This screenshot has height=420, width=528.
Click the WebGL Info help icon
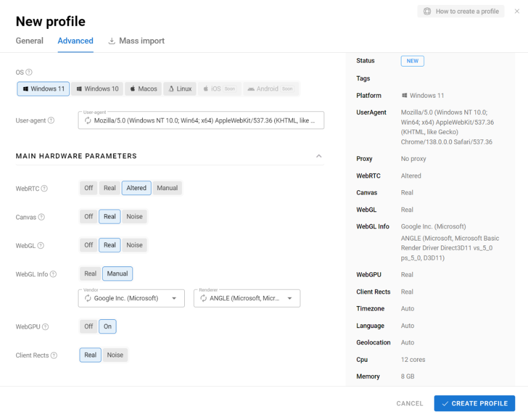[x=53, y=274]
